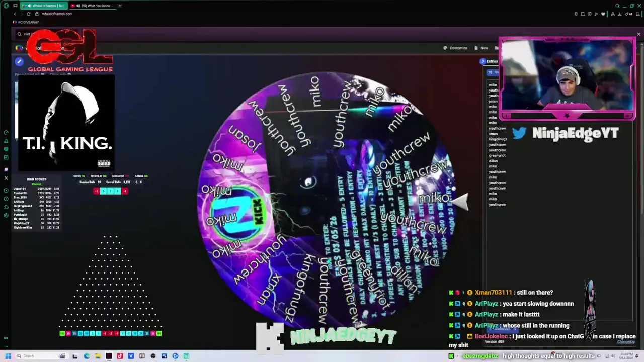Screen dimensions: 644x362
Task: Collapse the Entries panel arrow
Action: click(x=482, y=61)
